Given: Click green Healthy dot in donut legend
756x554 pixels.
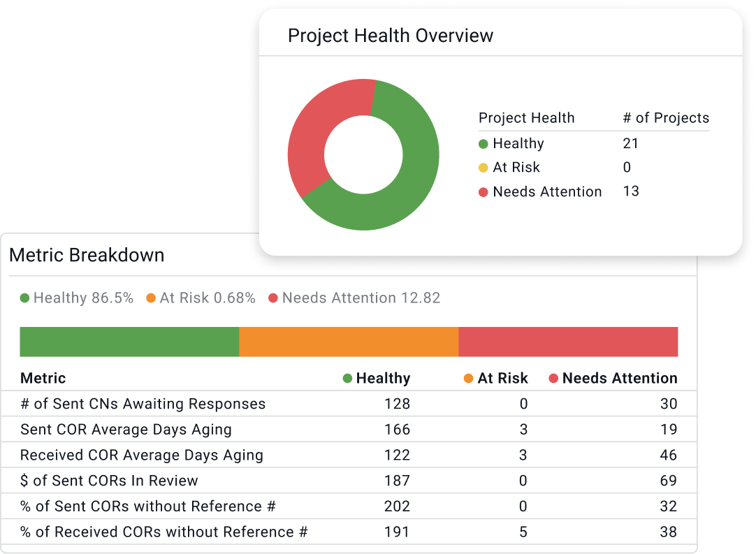Looking at the screenshot, I should (484, 144).
